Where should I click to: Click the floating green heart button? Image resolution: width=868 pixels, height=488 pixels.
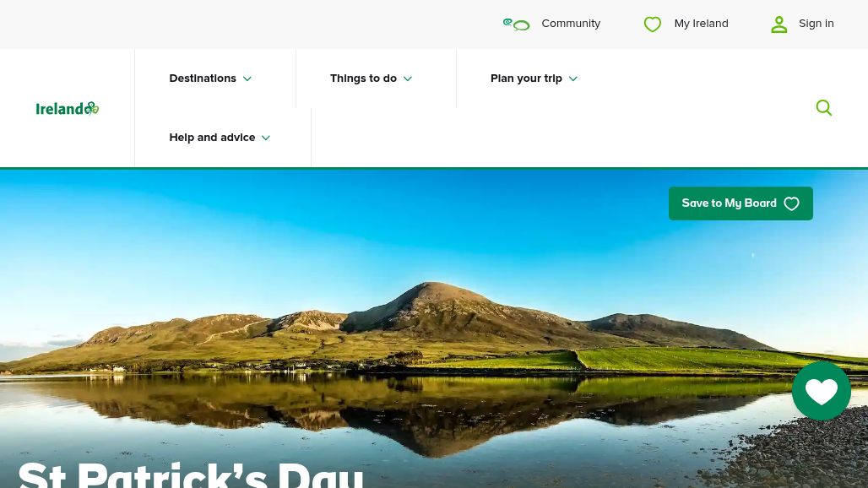click(821, 391)
